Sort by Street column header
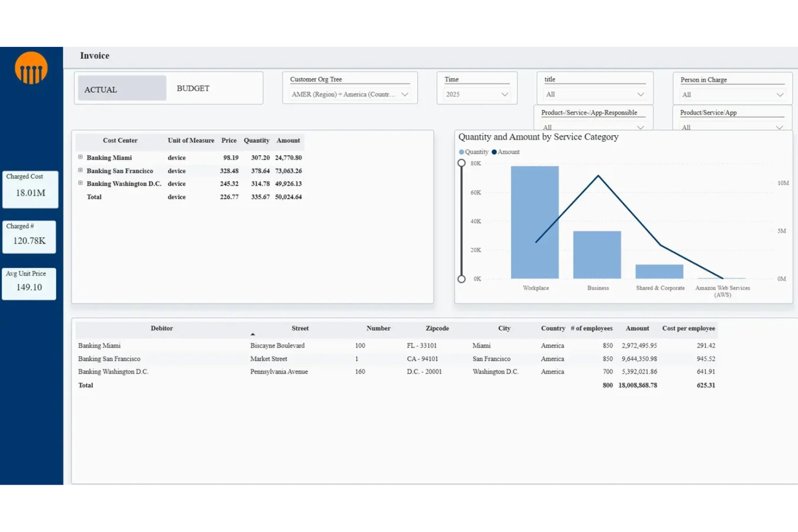Screen dimensions: 798x532 tap(300, 328)
